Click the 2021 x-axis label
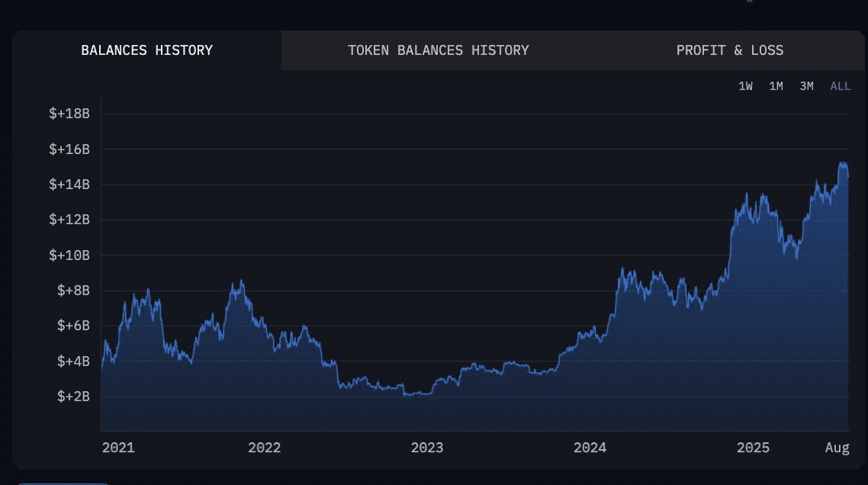Screen dimensions: 868x485 click(x=118, y=448)
